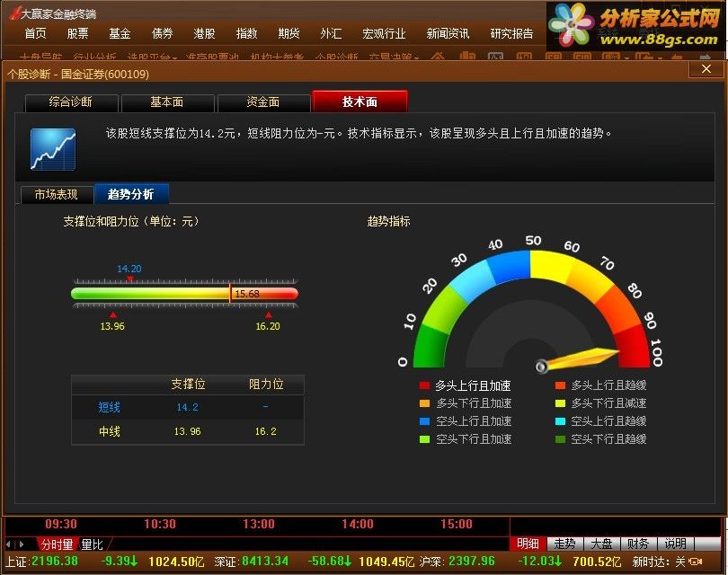
Task: Select the 趋势分析 sub-tab
Action: [131, 193]
